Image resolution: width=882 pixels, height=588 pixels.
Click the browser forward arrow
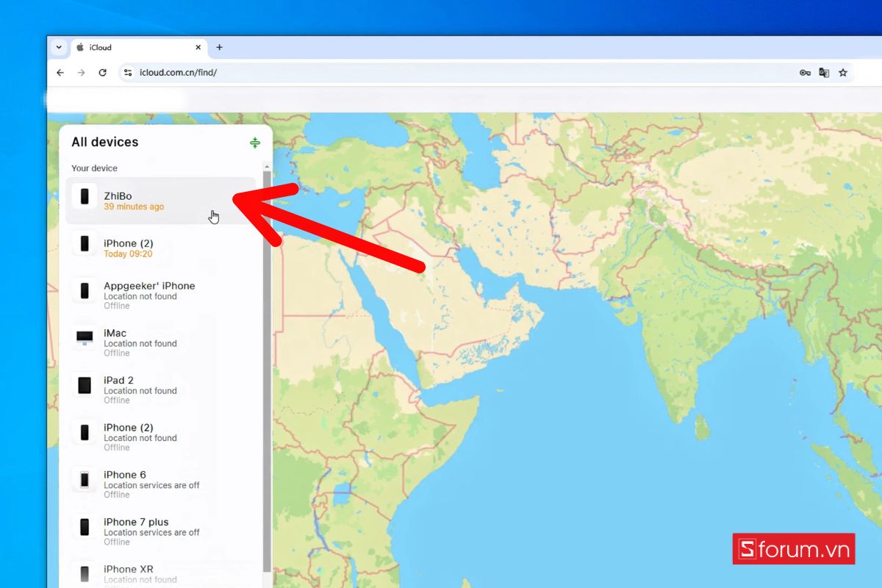tap(82, 73)
